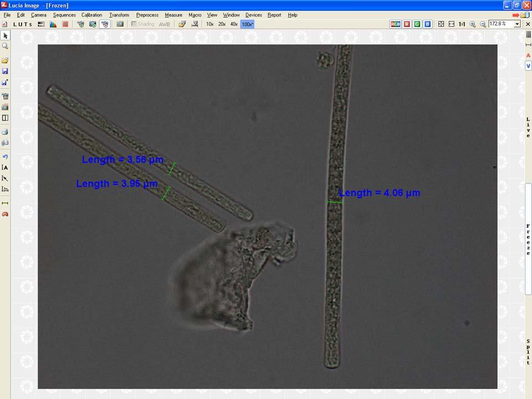Toggle the red R channel
Screen dimensions: 532x399
coord(407,24)
